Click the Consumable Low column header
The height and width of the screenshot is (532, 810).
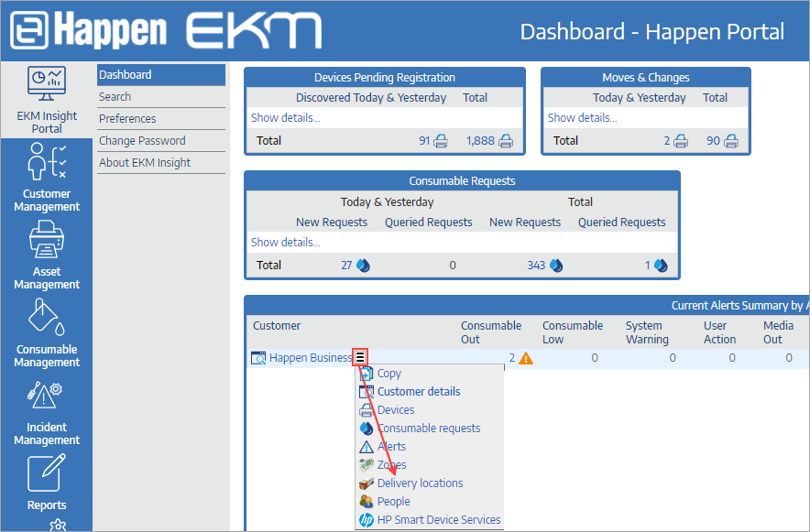(x=573, y=332)
